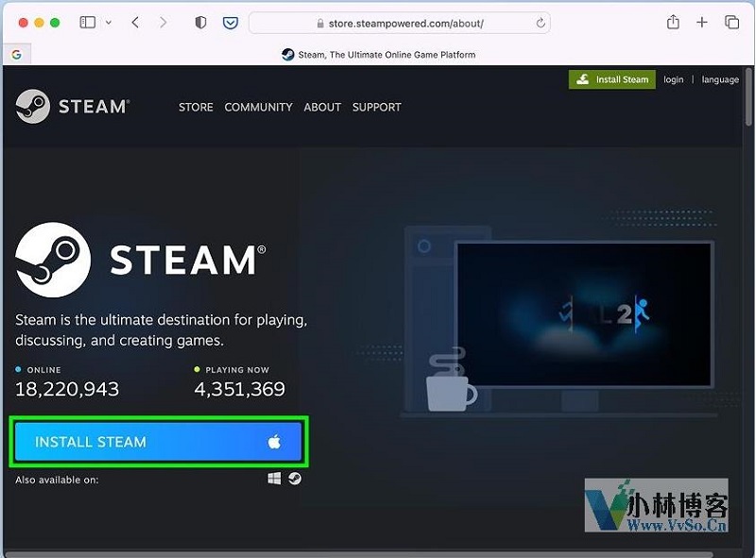756x558 pixels.
Task: Go forward with the forward arrow
Action: (163, 23)
